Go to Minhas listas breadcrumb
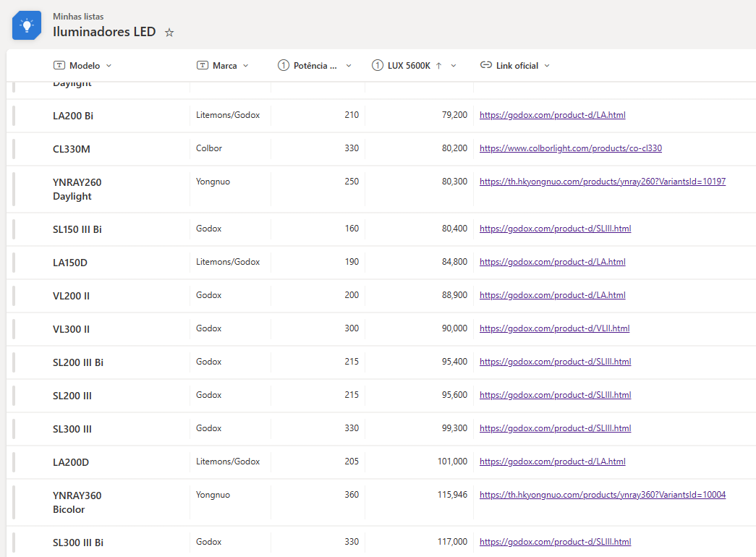Image resolution: width=756 pixels, height=557 pixels. (x=78, y=17)
